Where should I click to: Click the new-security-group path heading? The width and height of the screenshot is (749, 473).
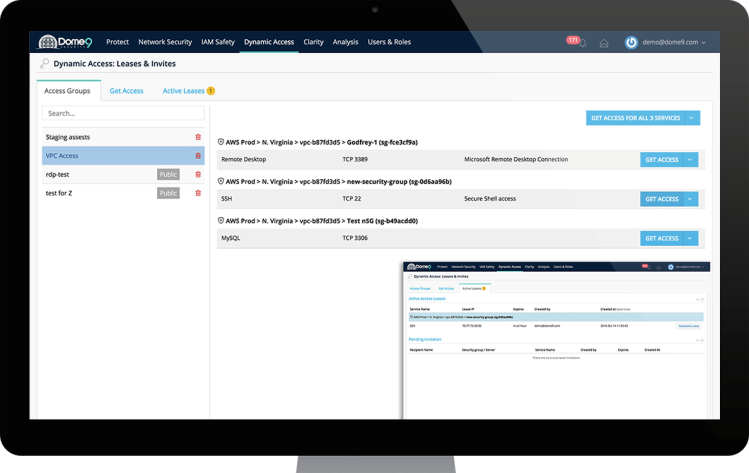click(x=339, y=182)
